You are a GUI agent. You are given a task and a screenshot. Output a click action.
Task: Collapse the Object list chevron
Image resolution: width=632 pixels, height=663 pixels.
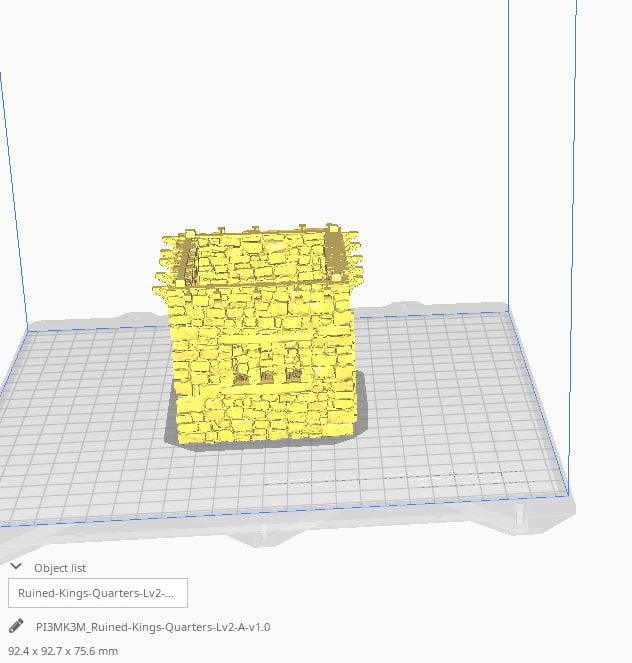click(x=16, y=567)
